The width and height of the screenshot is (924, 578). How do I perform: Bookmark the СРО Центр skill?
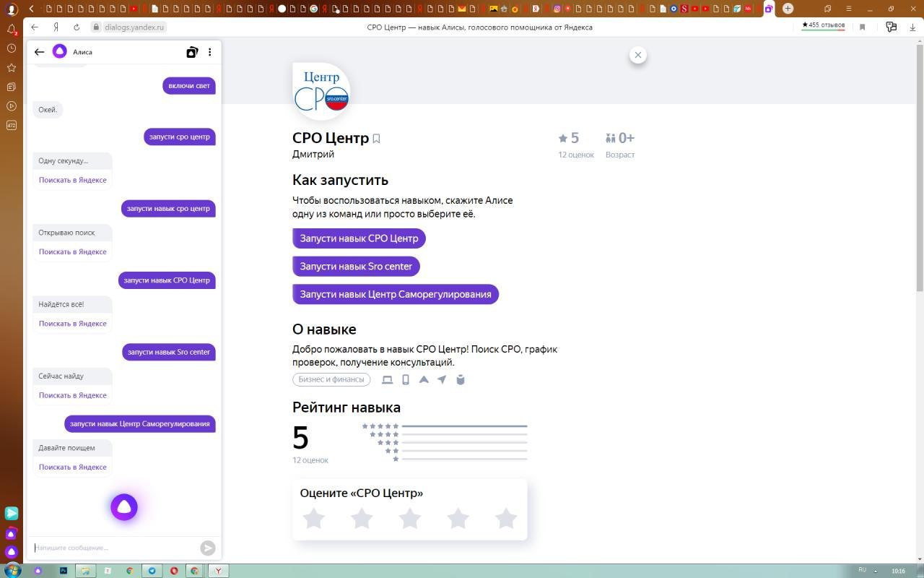pyautogui.click(x=376, y=139)
